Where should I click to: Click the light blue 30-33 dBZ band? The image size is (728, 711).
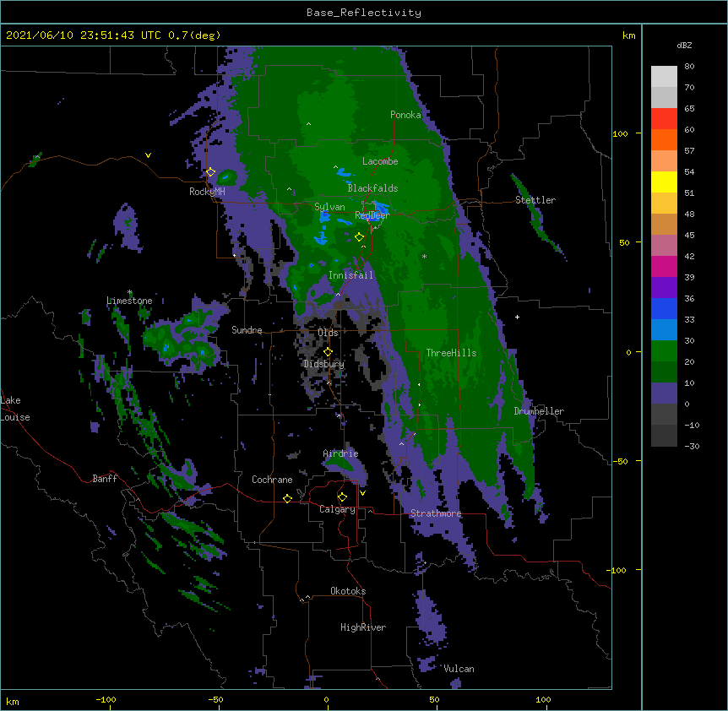point(664,330)
